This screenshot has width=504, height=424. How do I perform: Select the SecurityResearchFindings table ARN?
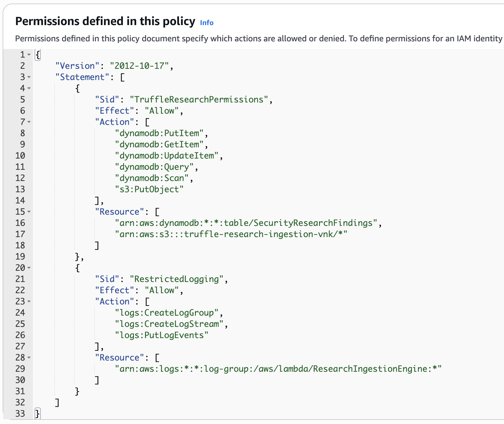pos(248,223)
